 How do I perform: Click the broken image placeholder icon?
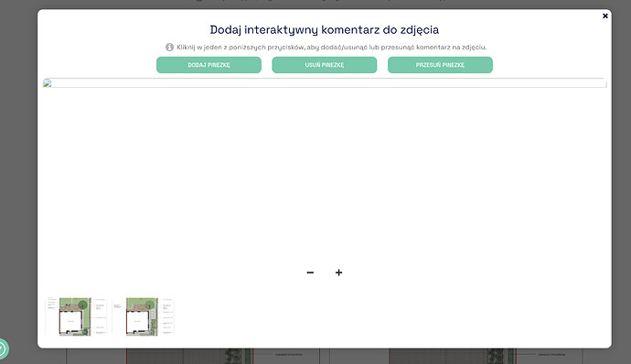pos(48,83)
